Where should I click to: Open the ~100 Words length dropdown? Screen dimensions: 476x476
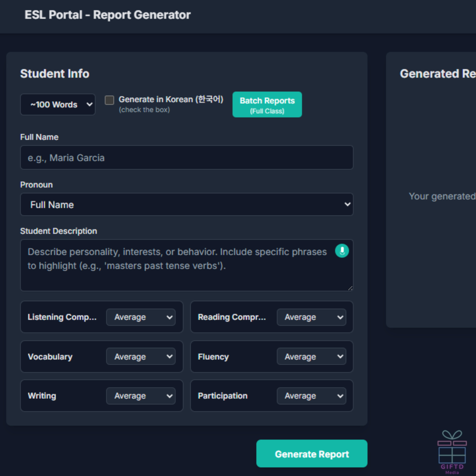[x=58, y=104]
